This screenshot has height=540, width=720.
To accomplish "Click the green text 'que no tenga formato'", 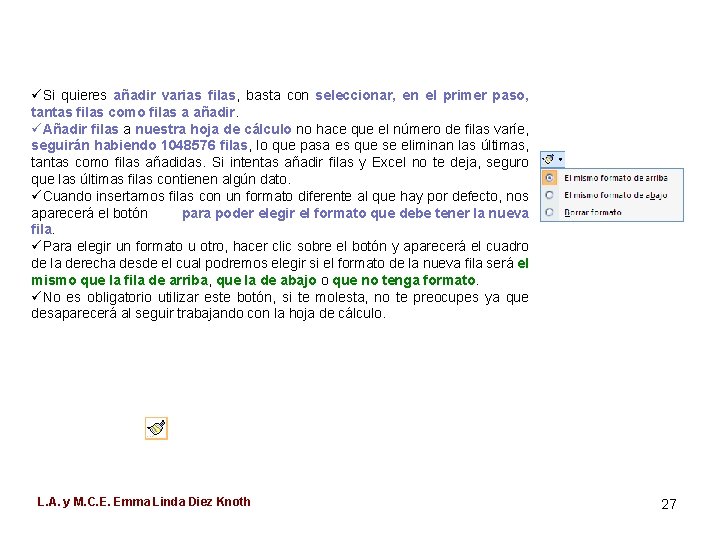I will coord(404,280).
